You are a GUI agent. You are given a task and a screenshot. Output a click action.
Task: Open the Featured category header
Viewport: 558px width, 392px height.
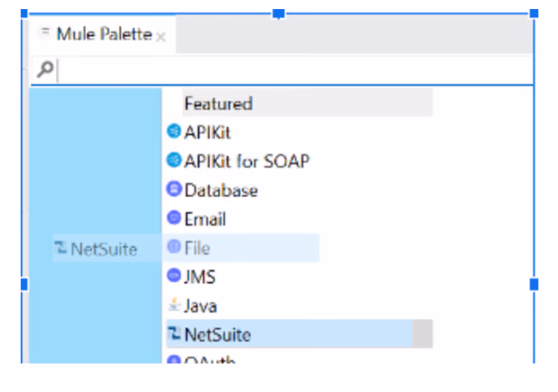pos(308,103)
